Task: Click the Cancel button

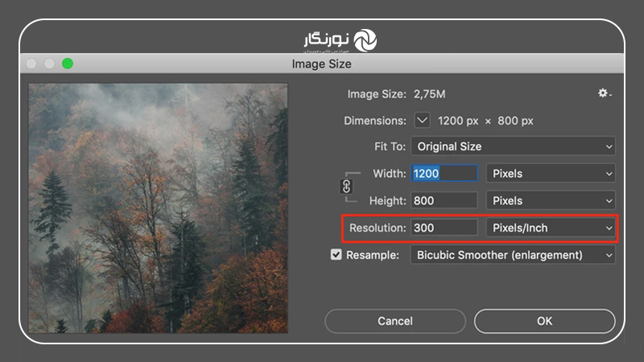Action: [394, 321]
